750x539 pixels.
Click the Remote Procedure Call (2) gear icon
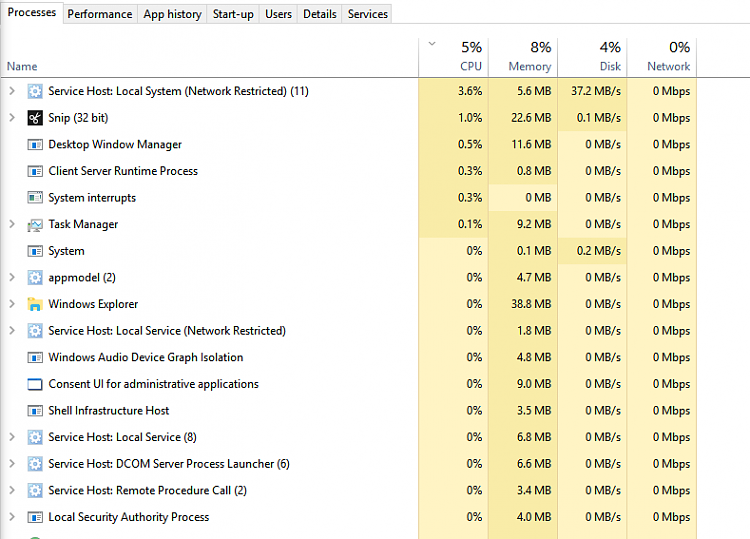35,491
